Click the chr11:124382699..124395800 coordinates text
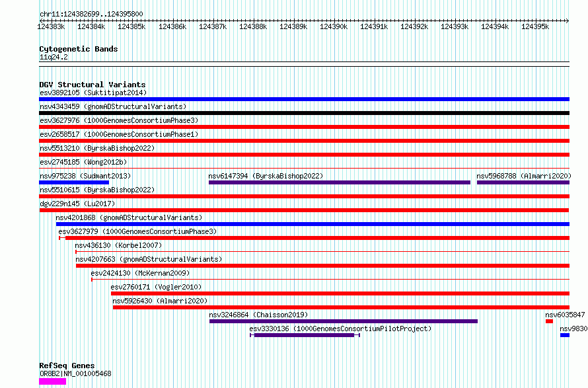 (91, 14)
